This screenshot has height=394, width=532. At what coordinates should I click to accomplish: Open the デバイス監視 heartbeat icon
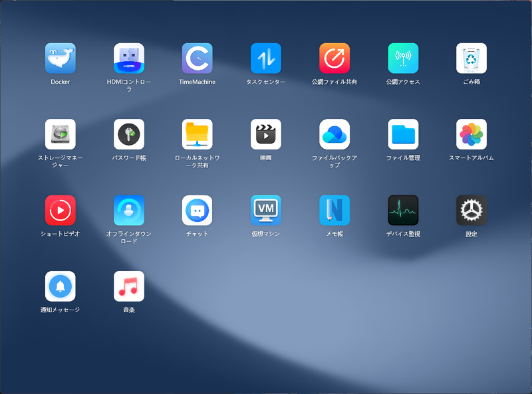click(403, 210)
